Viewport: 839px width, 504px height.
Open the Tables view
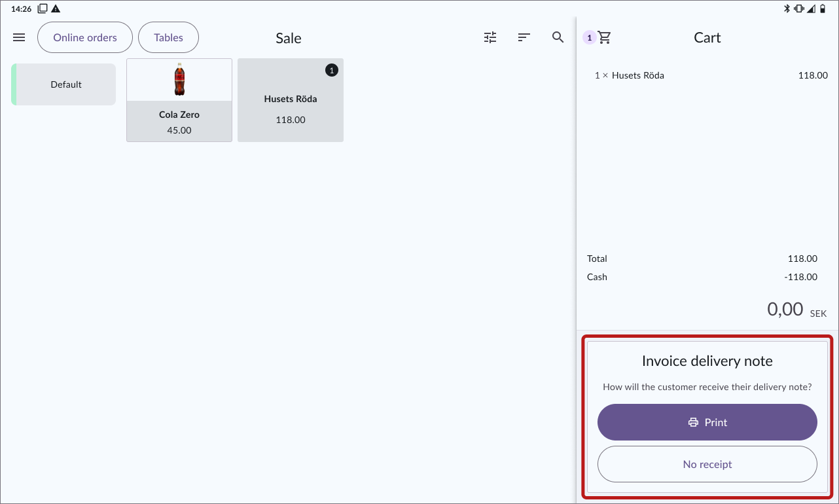(x=168, y=38)
